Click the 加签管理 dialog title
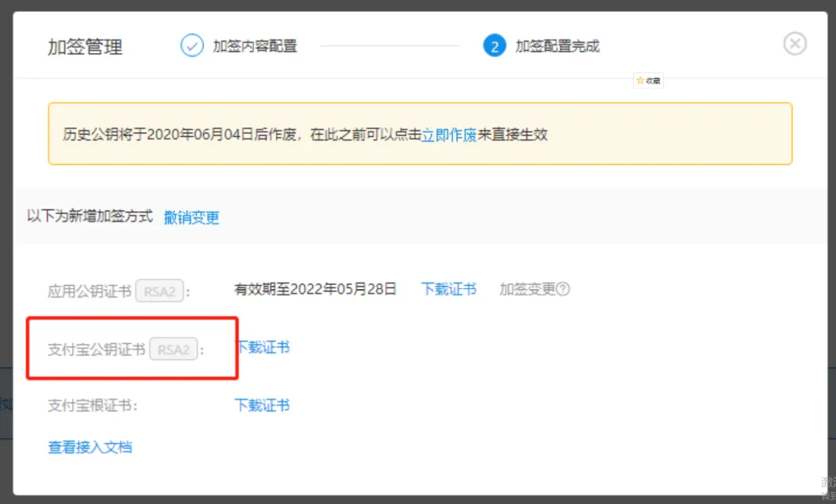 tap(85, 46)
